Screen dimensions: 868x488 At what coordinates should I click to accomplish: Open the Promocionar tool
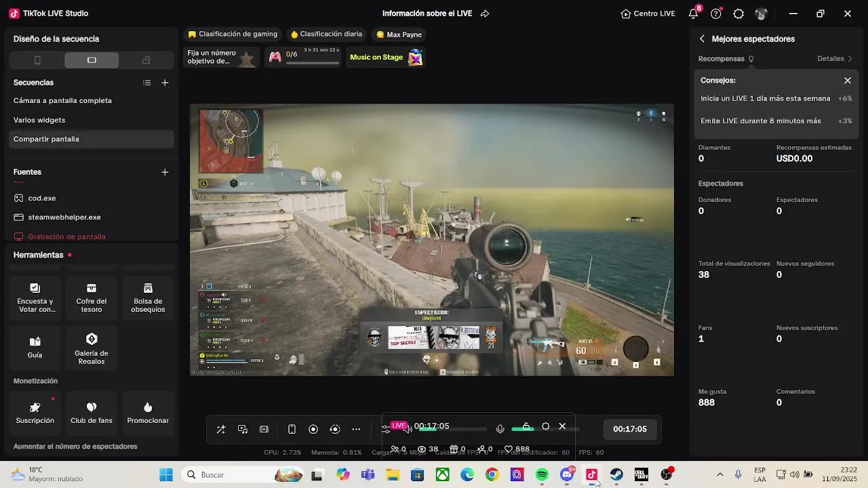[148, 413]
